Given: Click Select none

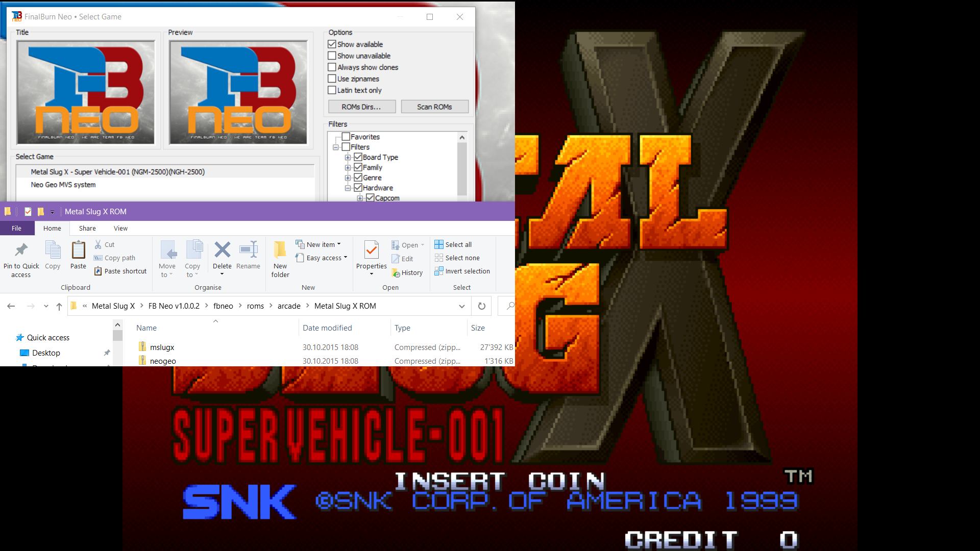Looking at the screenshot, I should pos(457,258).
